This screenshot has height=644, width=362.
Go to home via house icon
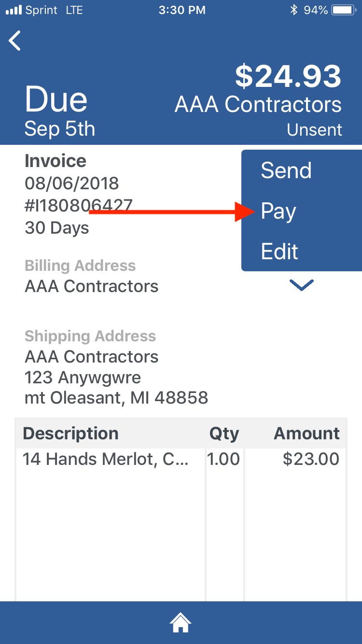pos(181,623)
